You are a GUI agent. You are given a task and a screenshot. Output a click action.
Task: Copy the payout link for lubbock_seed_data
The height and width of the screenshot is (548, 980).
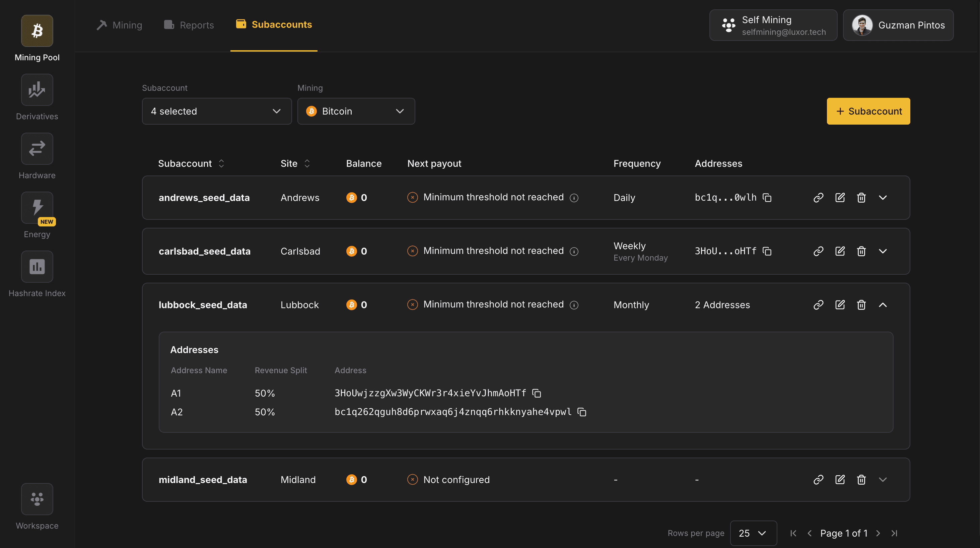[818, 304]
